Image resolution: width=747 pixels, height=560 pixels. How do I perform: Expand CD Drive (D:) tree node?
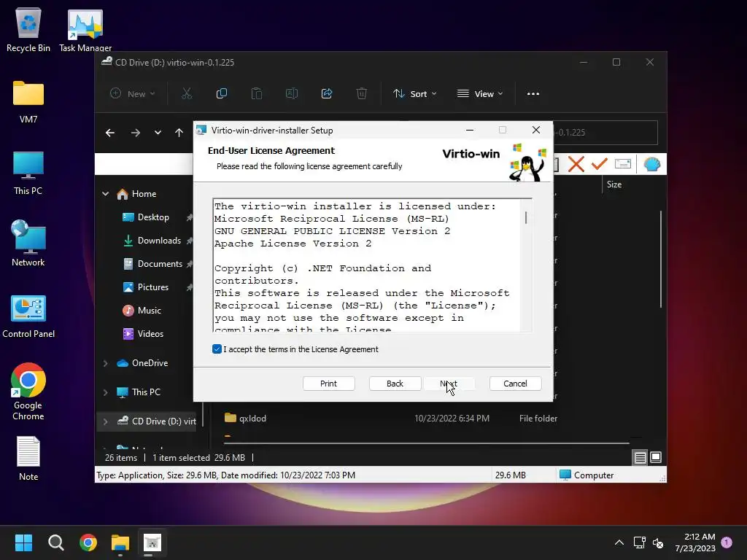[105, 421]
